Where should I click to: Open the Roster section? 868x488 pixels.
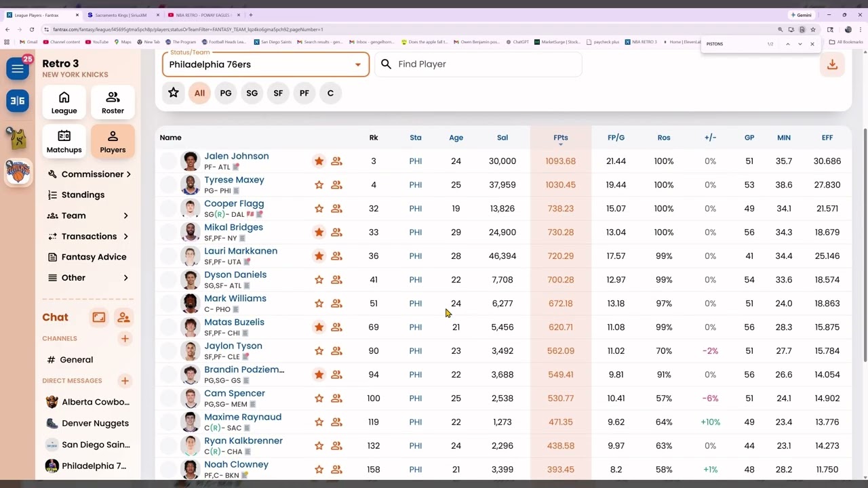(113, 102)
